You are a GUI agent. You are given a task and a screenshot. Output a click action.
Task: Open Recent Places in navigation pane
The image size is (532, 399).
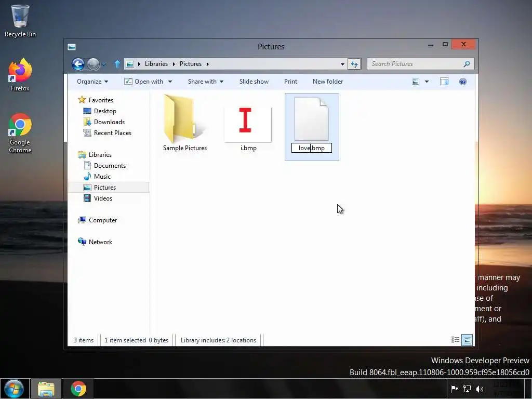[112, 132]
